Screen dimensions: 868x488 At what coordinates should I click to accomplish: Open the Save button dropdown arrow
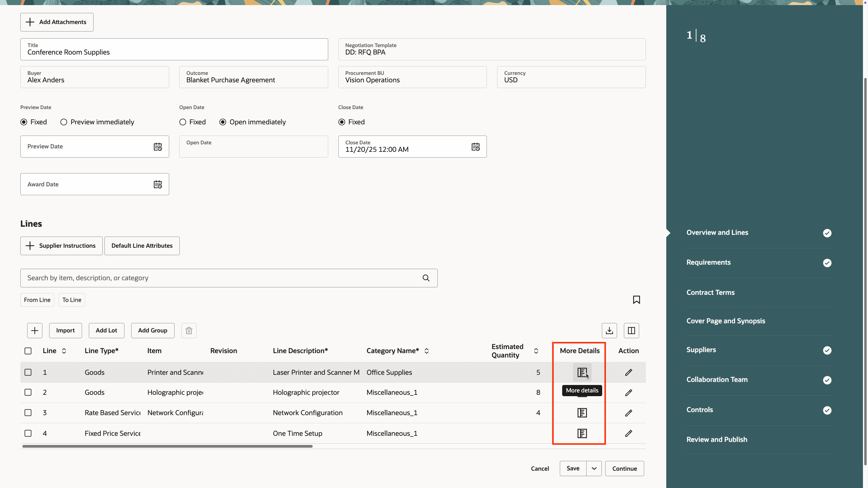click(x=594, y=468)
